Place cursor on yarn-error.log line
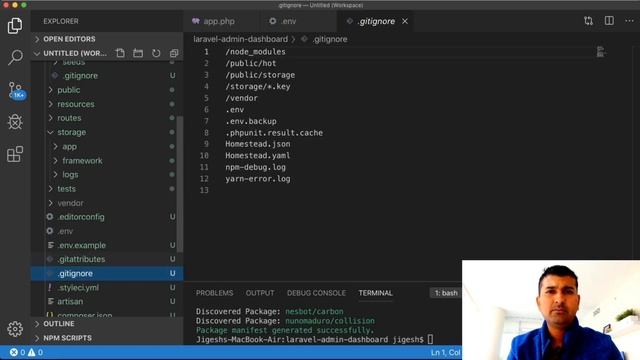640x360 pixels. 258,179
